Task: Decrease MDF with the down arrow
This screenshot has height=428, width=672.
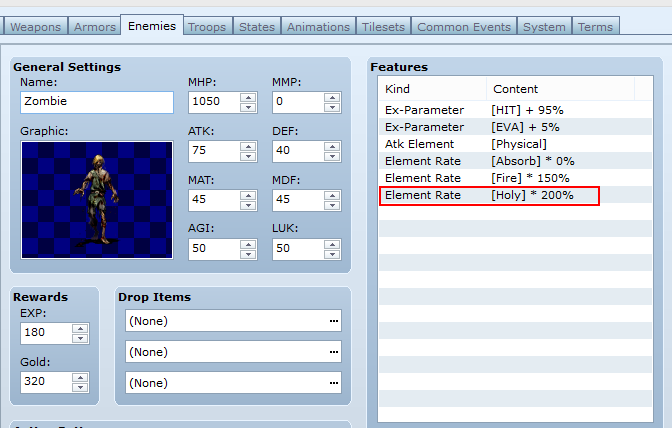Action: coord(332,205)
